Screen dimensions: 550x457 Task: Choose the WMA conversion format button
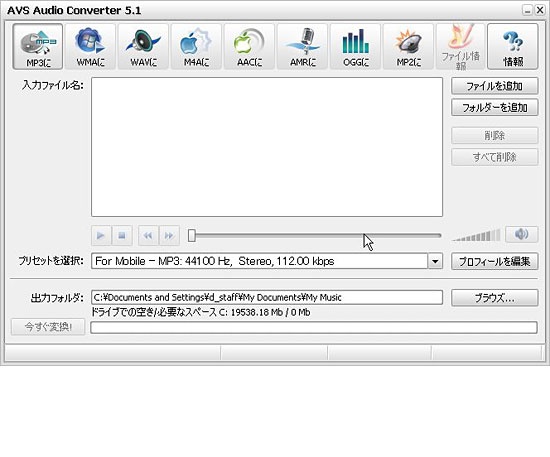(x=90, y=46)
